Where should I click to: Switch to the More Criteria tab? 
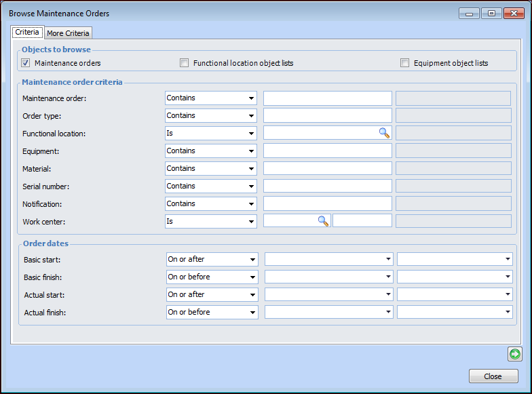68,33
